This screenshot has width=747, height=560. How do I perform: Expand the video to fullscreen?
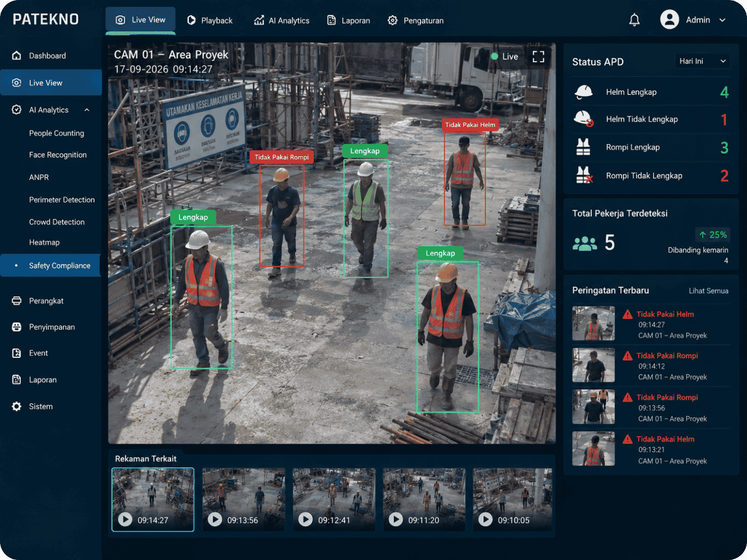pyautogui.click(x=538, y=57)
